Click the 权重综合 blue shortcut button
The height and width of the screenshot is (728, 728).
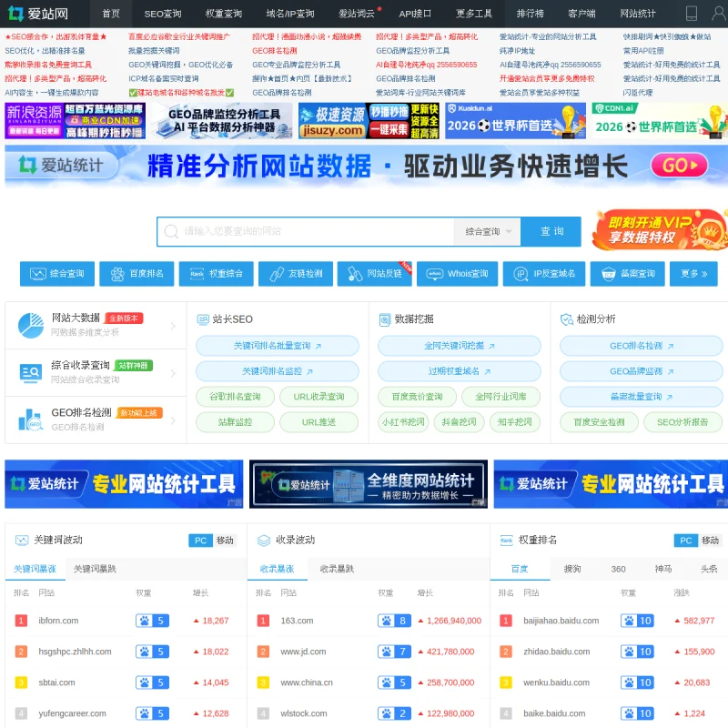tap(217, 274)
